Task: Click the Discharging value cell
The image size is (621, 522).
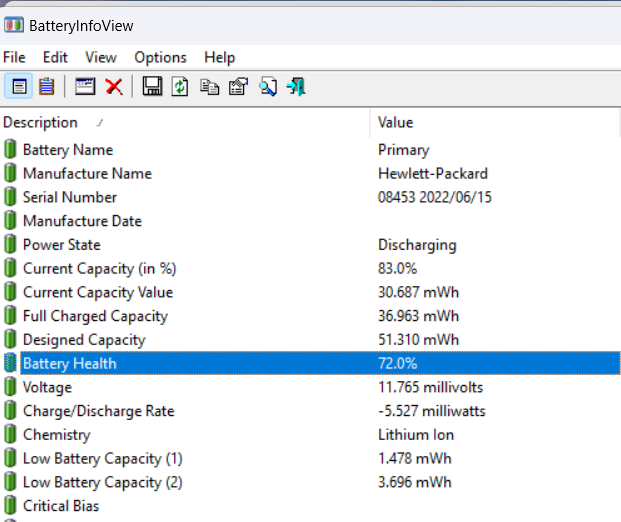Action: 417,245
